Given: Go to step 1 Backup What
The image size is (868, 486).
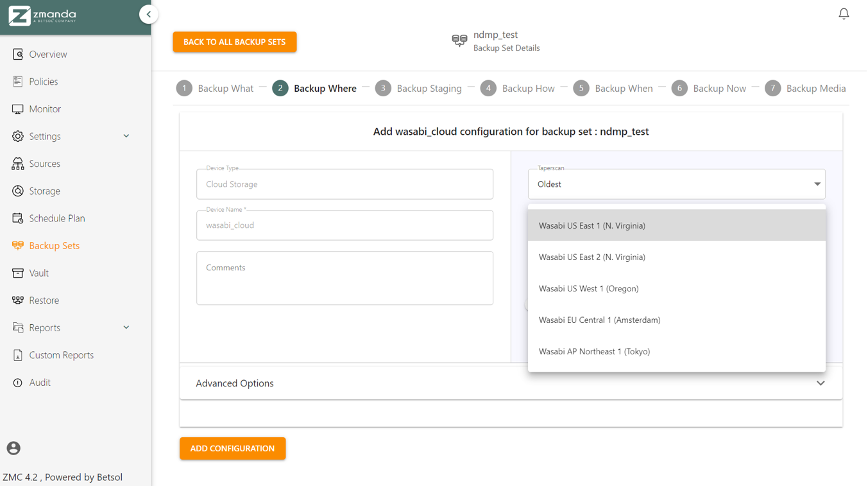Looking at the screenshot, I should coord(215,89).
